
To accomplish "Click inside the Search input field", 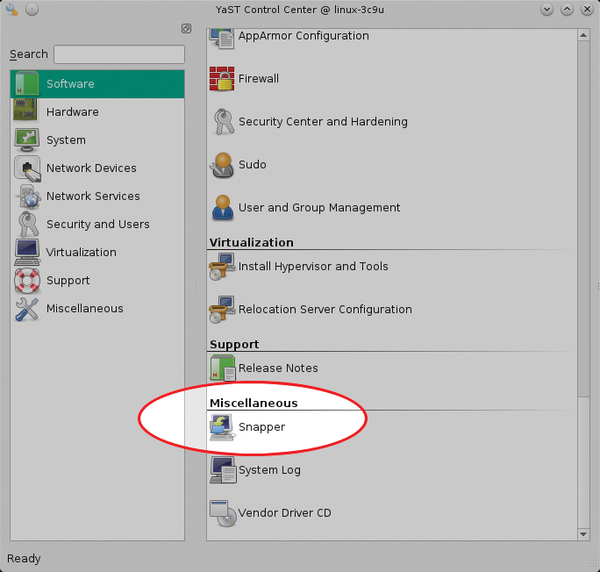I will coord(119,54).
